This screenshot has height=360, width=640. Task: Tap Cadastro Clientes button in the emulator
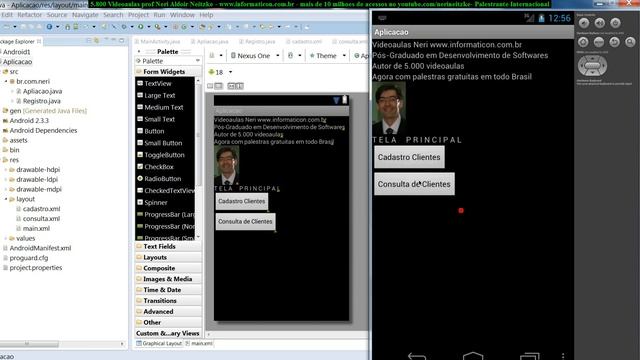409,157
